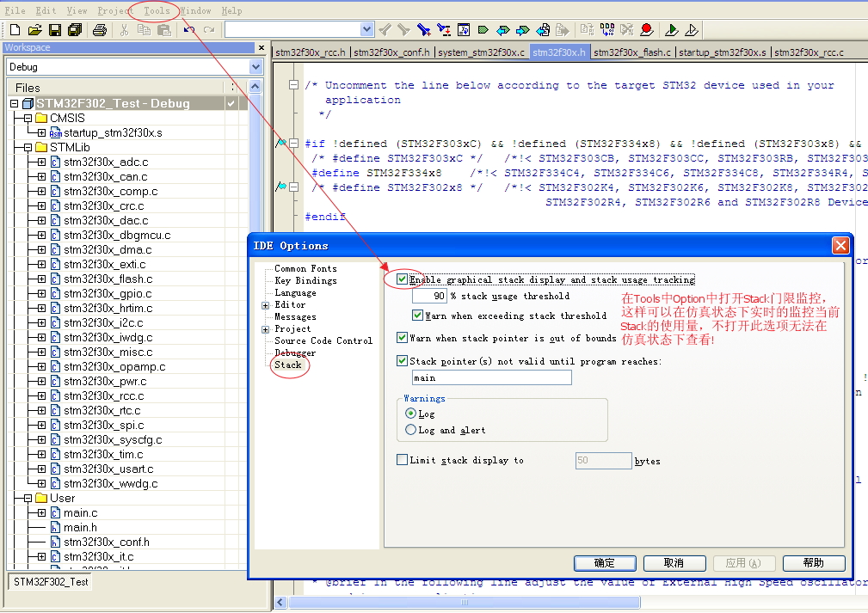Click the editor horizontal scrollbar thumb
Screen dimensions: 868x613
[x=465, y=602]
